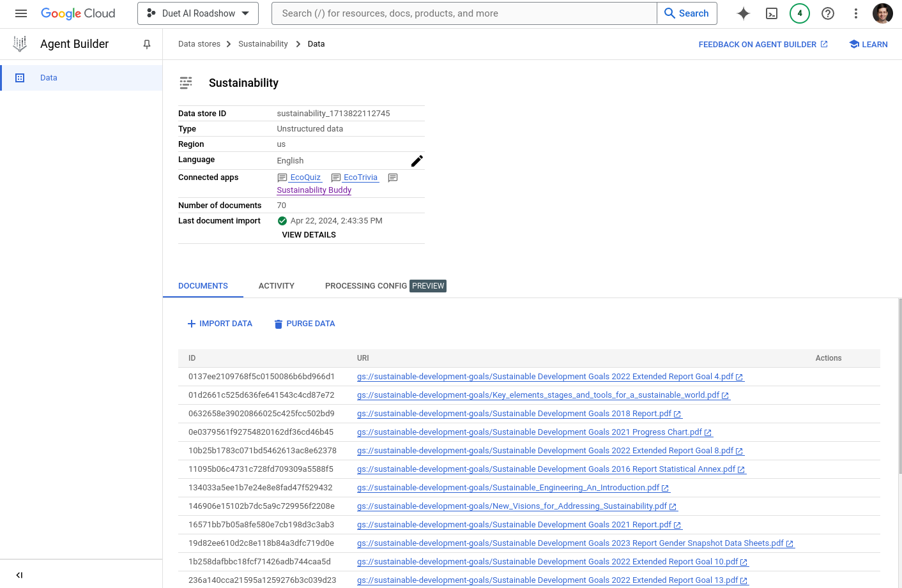Click ID 0632658e39020866025c425fcc502bd9
Image resolution: width=902 pixels, height=588 pixels.
261,414
